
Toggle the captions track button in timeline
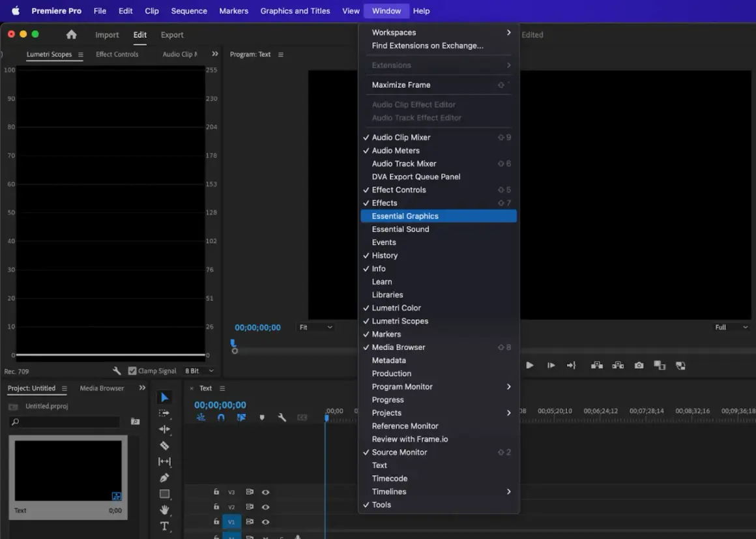(302, 418)
